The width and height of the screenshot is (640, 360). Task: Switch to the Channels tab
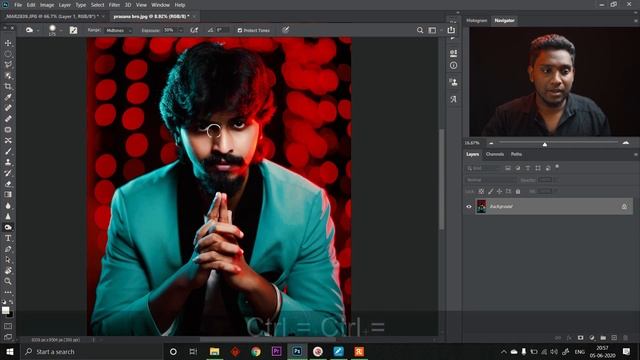point(495,154)
